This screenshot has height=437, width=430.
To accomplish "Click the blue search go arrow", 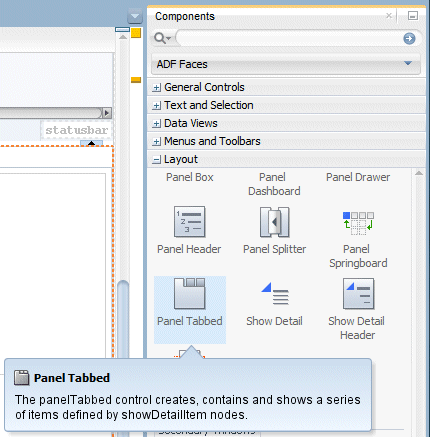I will [409, 39].
